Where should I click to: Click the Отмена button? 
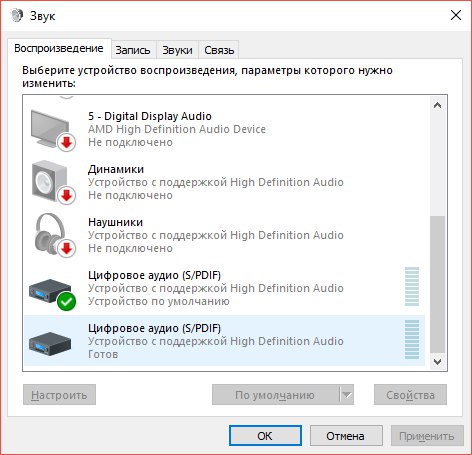[346, 436]
